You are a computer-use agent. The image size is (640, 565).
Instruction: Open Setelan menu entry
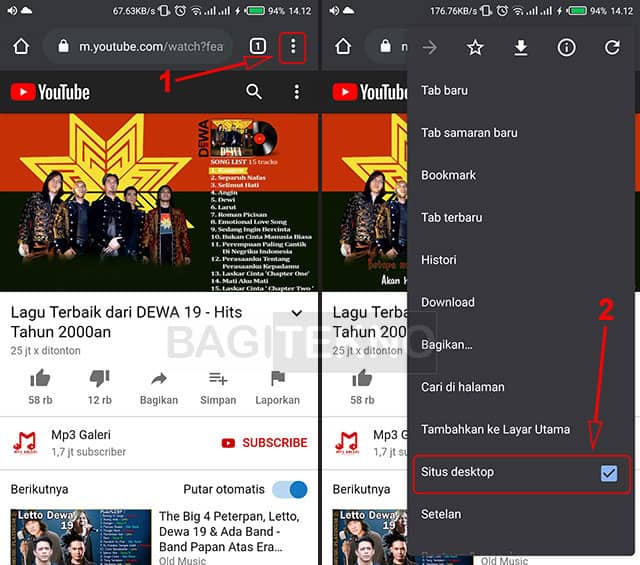coord(521,514)
